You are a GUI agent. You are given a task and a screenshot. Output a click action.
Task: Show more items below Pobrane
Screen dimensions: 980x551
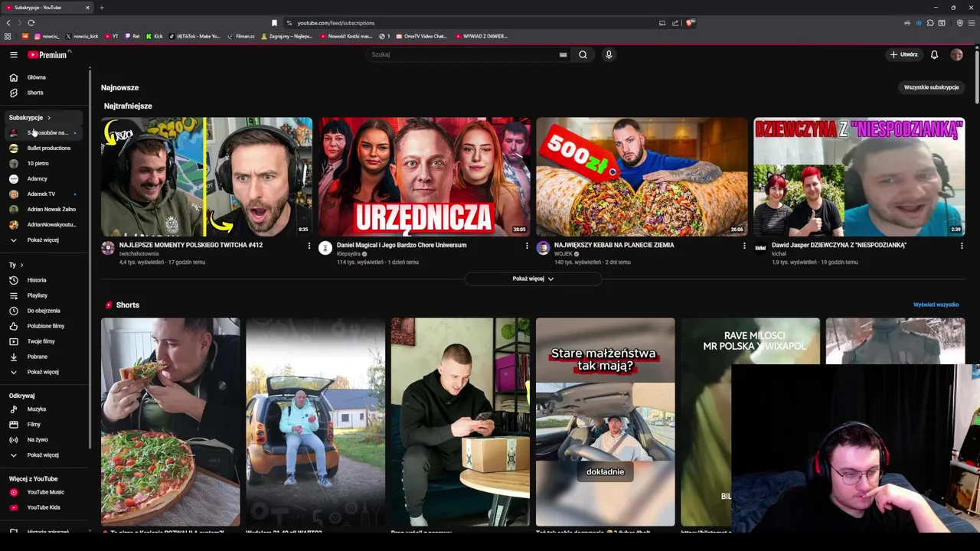coord(44,372)
